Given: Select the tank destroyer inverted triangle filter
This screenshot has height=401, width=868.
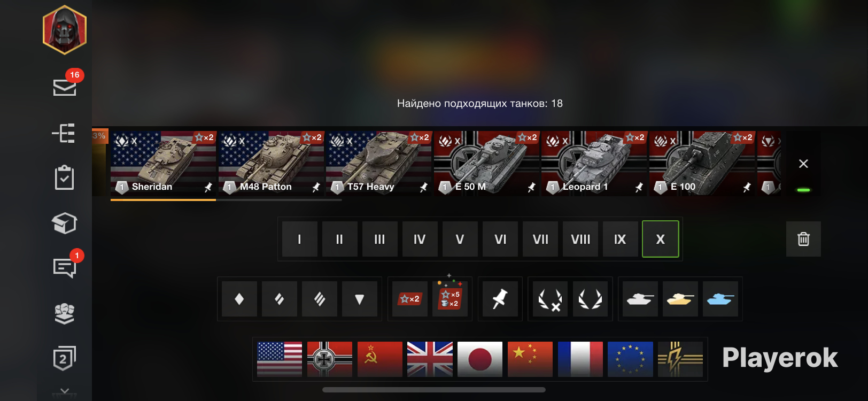Looking at the screenshot, I should pos(360,299).
